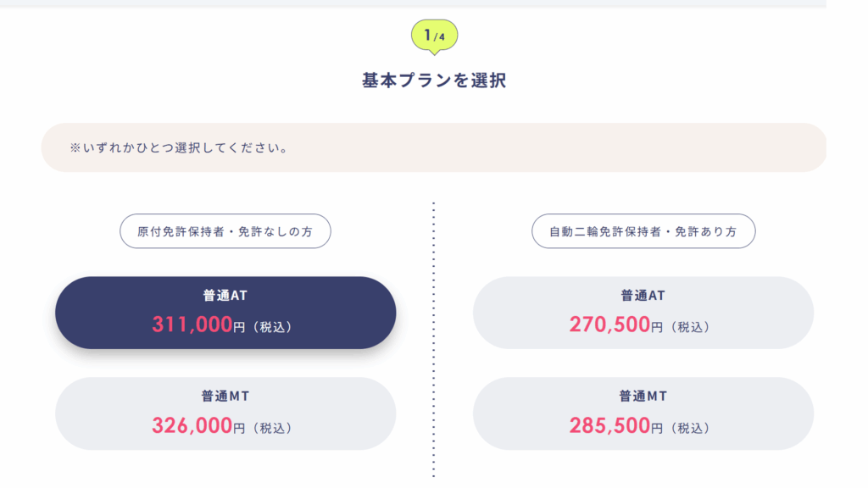
Task: Choose the 普通MT plan for 326,000円
Action: (x=225, y=413)
